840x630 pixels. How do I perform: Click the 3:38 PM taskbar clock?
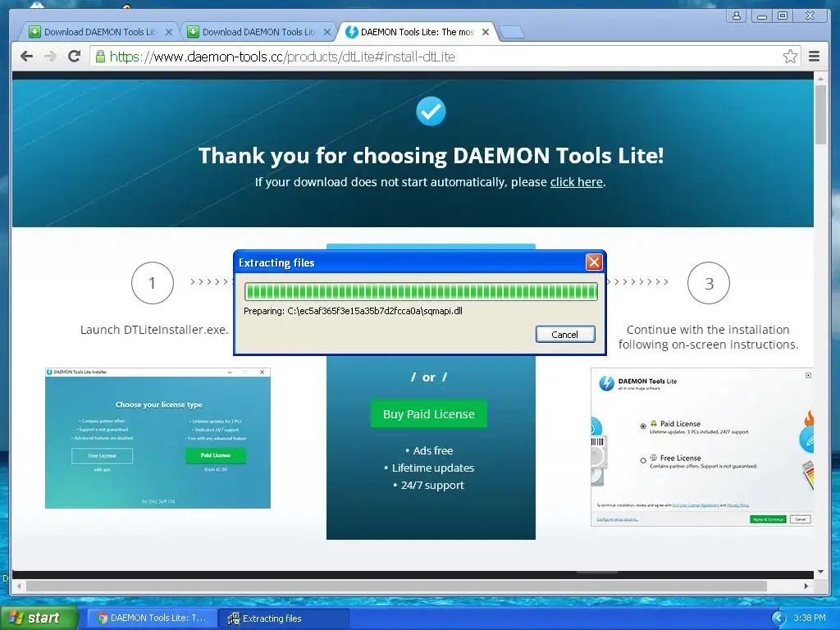(x=809, y=618)
